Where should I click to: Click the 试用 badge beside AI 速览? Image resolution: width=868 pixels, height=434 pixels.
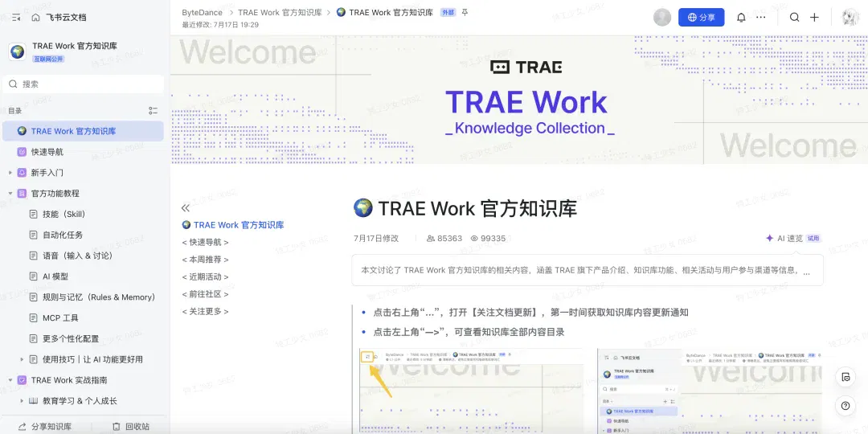(x=813, y=238)
